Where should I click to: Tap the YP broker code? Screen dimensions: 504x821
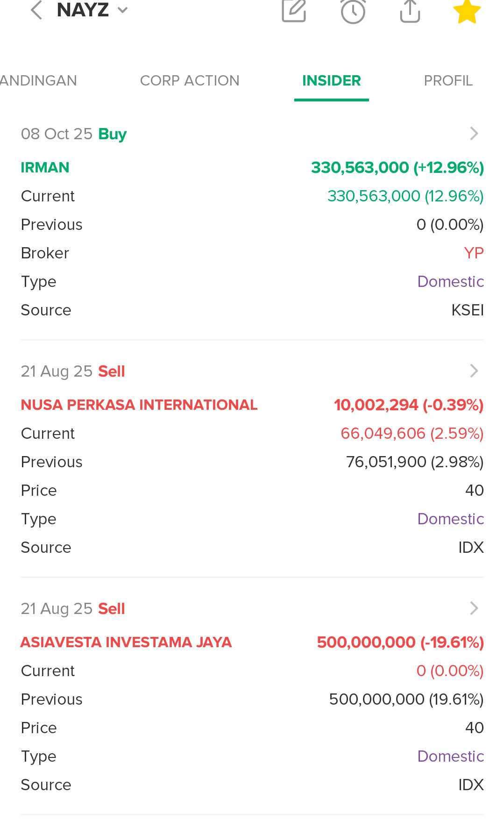pos(474,253)
